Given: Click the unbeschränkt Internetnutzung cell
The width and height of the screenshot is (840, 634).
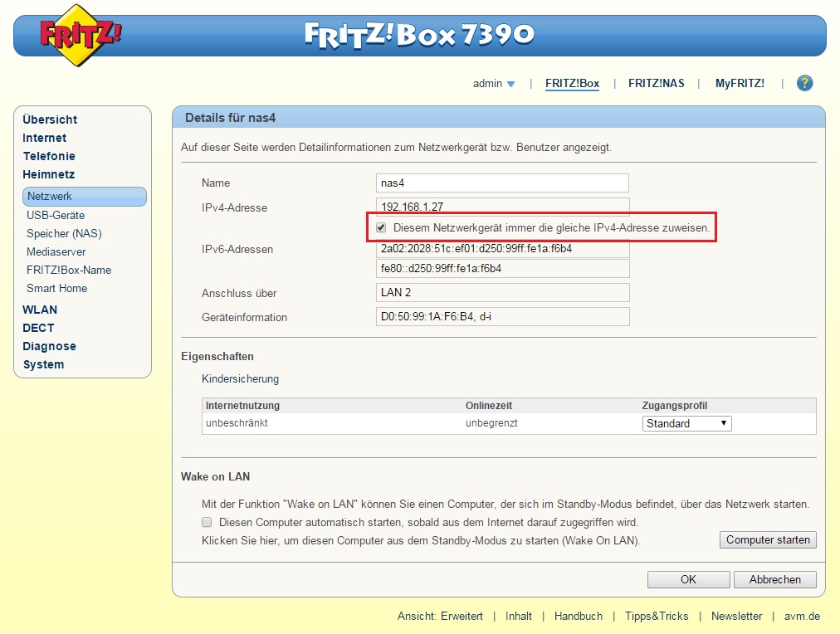Looking at the screenshot, I should point(237,423).
